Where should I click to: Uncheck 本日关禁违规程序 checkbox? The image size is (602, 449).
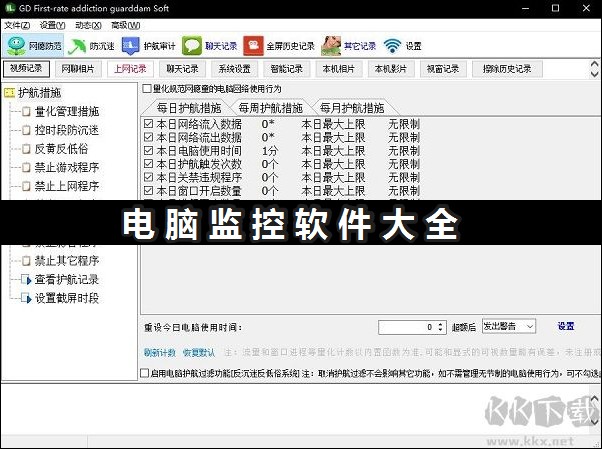[148, 177]
